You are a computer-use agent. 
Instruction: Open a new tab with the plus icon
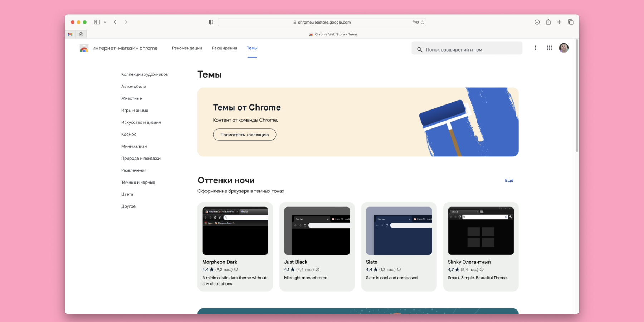pos(559,22)
